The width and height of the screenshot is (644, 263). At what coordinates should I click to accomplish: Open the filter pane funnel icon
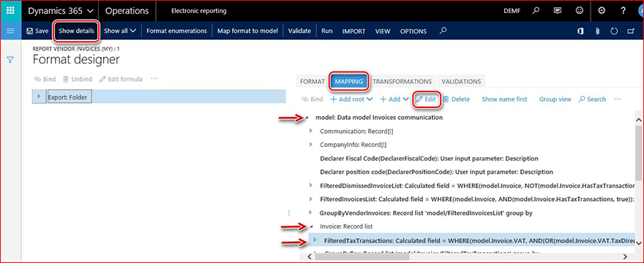click(11, 60)
